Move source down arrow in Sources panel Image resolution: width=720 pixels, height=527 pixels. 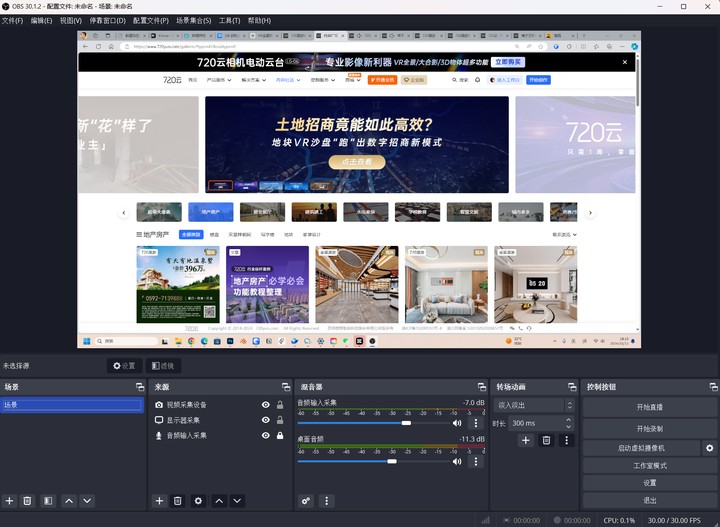click(x=237, y=501)
